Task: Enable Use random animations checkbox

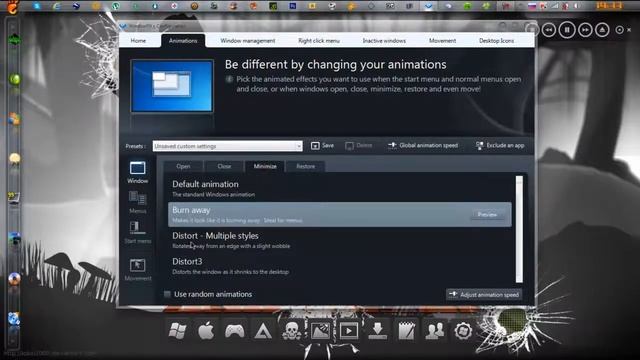Action: pyautogui.click(x=167, y=294)
